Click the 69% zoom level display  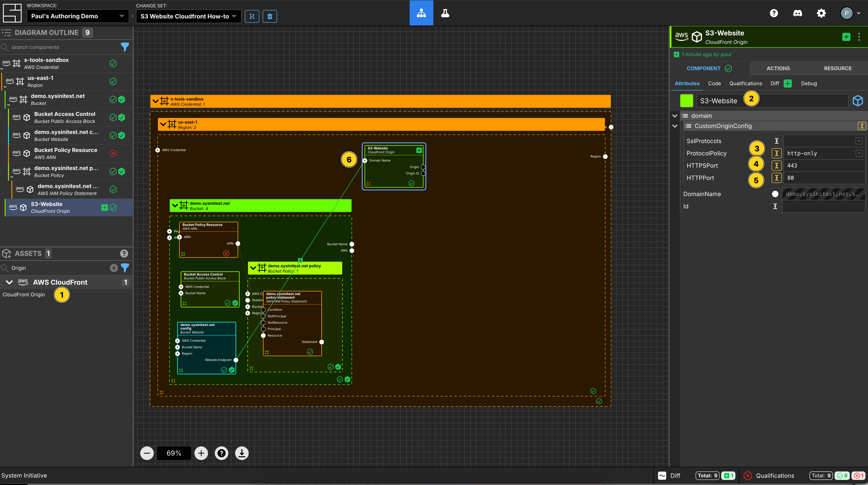click(x=174, y=453)
